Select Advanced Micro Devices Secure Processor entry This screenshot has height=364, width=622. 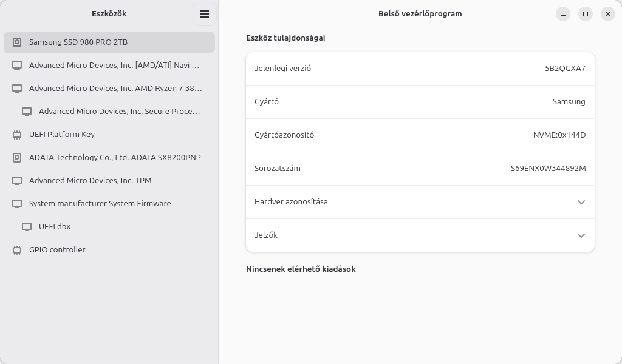pos(119,112)
